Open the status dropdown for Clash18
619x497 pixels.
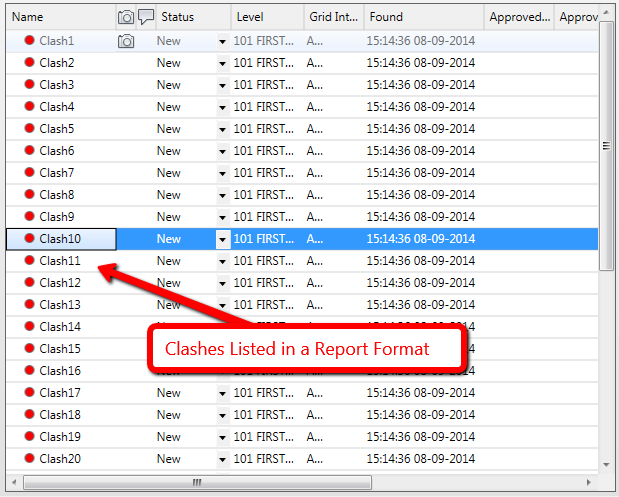pos(223,415)
